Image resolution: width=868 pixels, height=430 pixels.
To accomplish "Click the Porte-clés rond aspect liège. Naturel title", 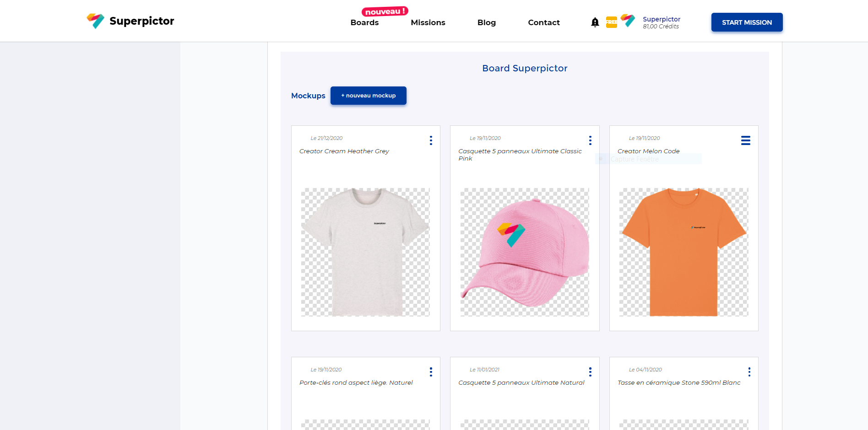I will (x=356, y=382).
